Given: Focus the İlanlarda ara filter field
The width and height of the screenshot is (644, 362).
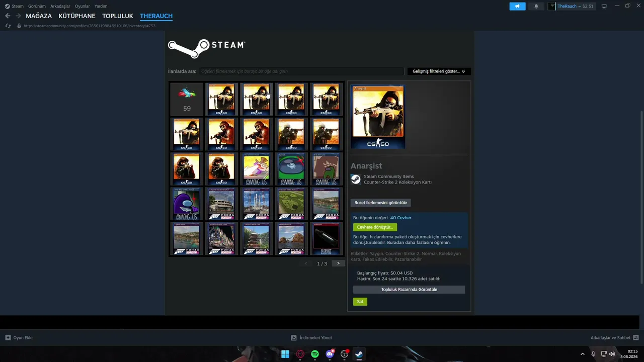Looking at the screenshot, I should 301,71.
